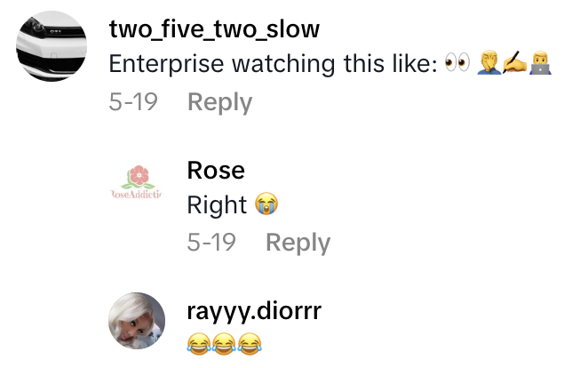Click first laughing emoji from rayyy.diorrr
This screenshot has width=588, height=368.
point(198,344)
